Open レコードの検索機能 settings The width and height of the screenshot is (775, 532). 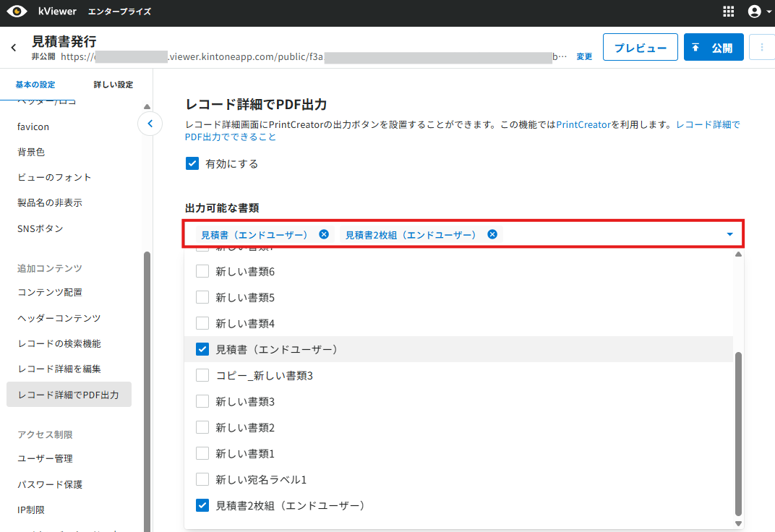[x=59, y=343]
